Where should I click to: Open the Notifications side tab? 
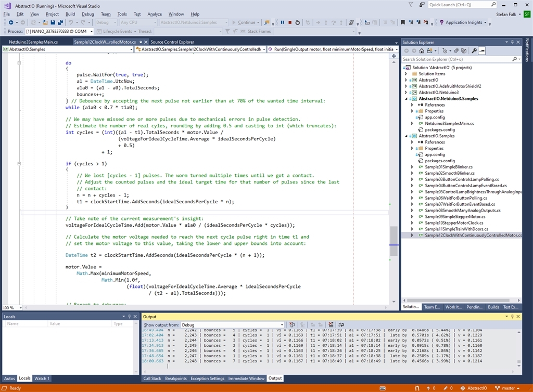[527, 49]
